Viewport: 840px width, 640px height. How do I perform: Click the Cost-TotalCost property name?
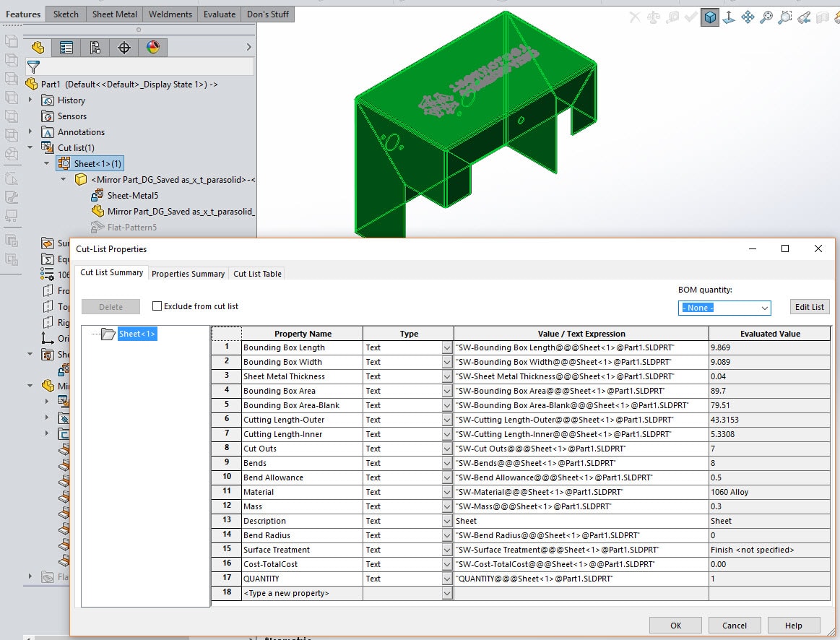point(302,564)
